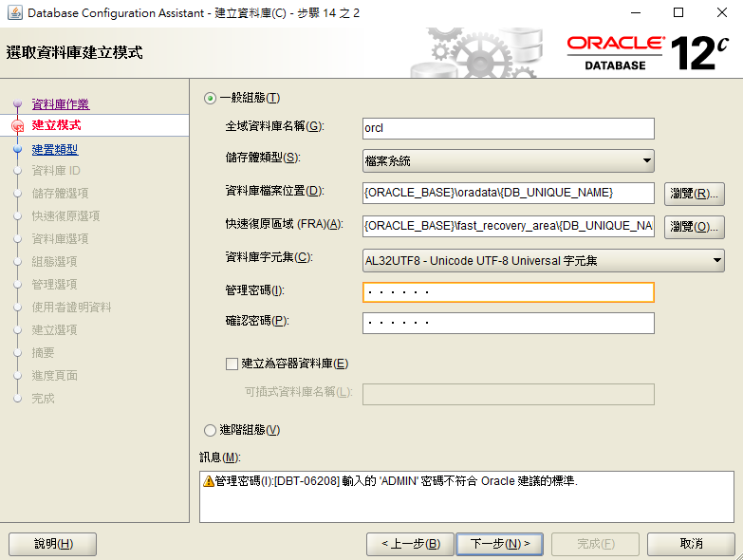
Task: Click the blue step bullet beside 建置類型
Action: (x=17, y=149)
